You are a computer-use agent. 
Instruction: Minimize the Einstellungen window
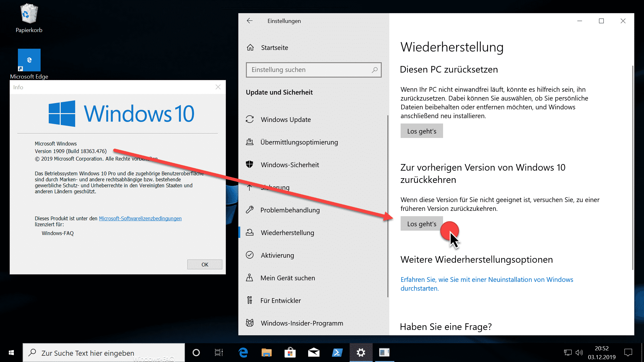[580, 21]
